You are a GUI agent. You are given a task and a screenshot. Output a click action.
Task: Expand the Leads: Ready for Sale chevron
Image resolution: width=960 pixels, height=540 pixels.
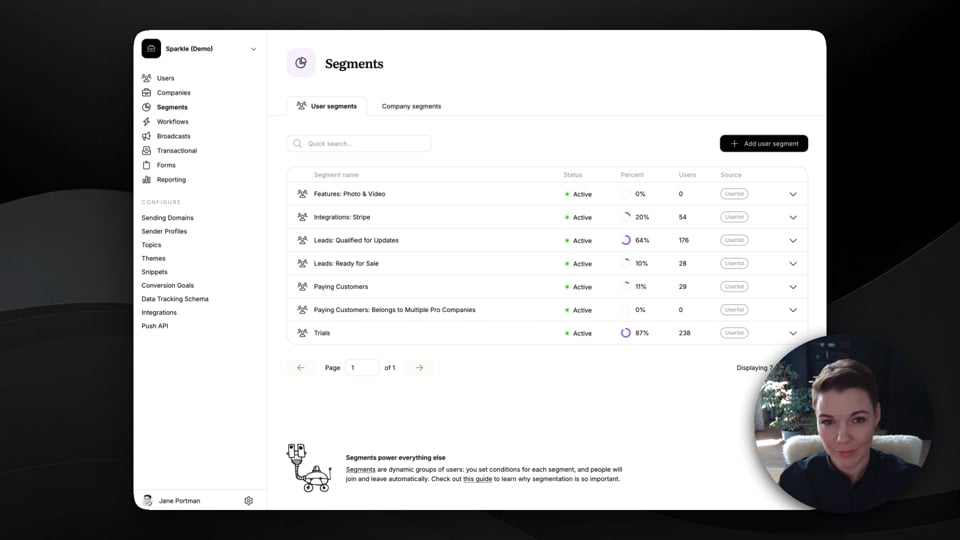[793, 264]
